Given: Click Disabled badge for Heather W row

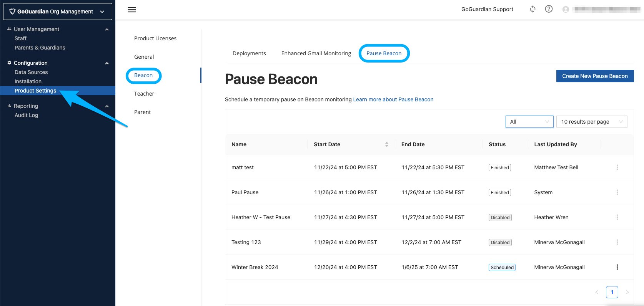Looking at the screenshot, I should pyautogui.click(x=500, y=218).
